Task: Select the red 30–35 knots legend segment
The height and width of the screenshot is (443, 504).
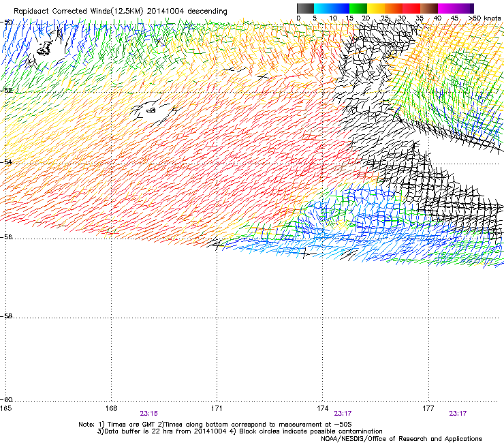Action: (411, 8)
